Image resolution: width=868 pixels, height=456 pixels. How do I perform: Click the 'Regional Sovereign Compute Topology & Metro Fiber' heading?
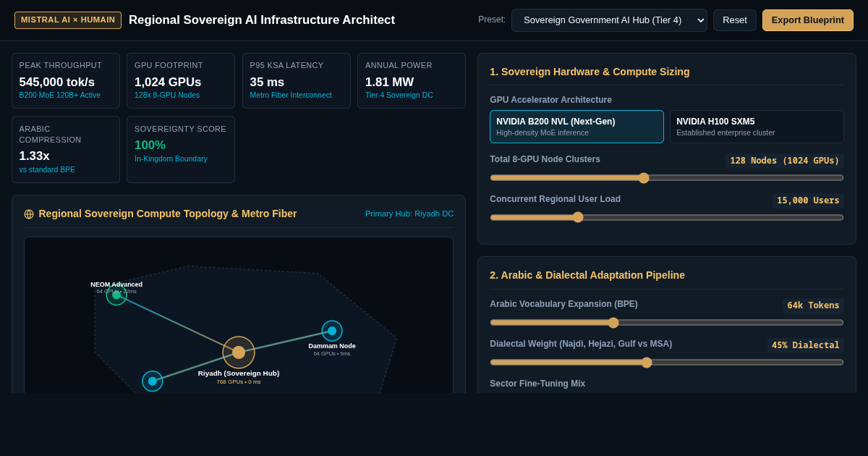click(168, 214)
